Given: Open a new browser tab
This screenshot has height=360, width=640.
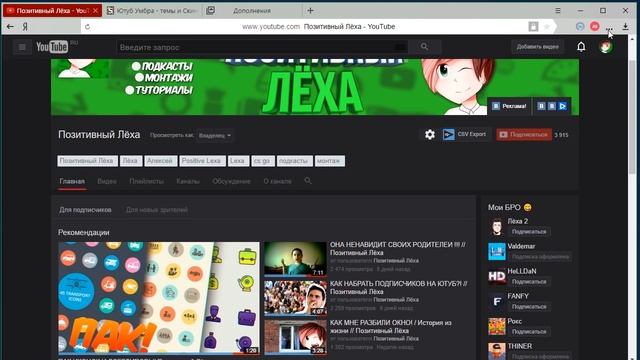Looking at the screenshot, I should pos(311,11).
